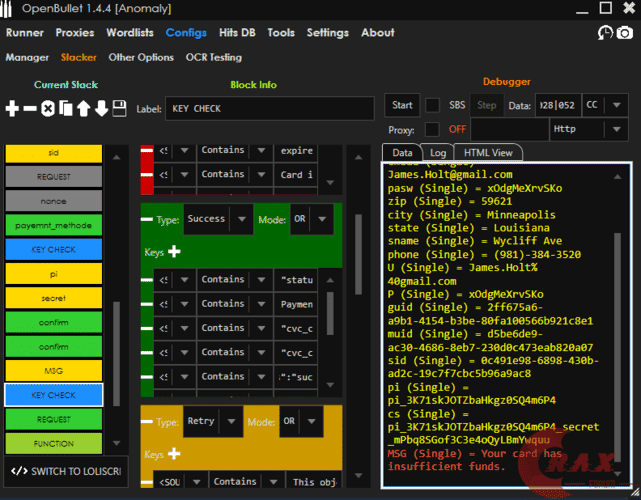The image size is (641, 500).
Task: Enable the Proxy checkbox in Debugger
Action: tap(432, 129)
